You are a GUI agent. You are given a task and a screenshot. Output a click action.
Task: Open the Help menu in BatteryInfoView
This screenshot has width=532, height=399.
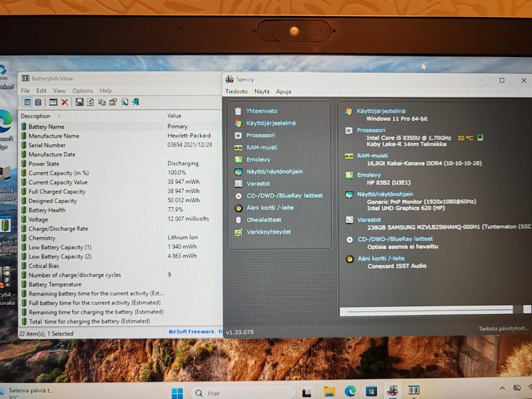point(106,90)
